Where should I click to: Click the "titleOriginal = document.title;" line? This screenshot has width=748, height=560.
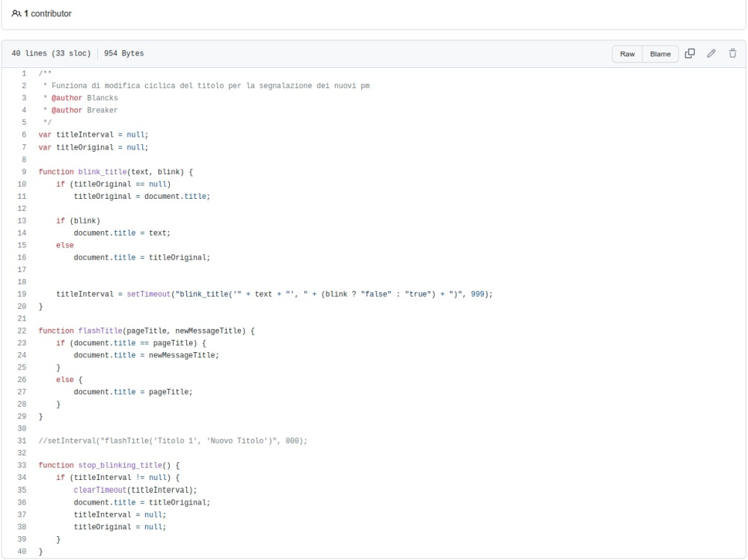(142, 197)
